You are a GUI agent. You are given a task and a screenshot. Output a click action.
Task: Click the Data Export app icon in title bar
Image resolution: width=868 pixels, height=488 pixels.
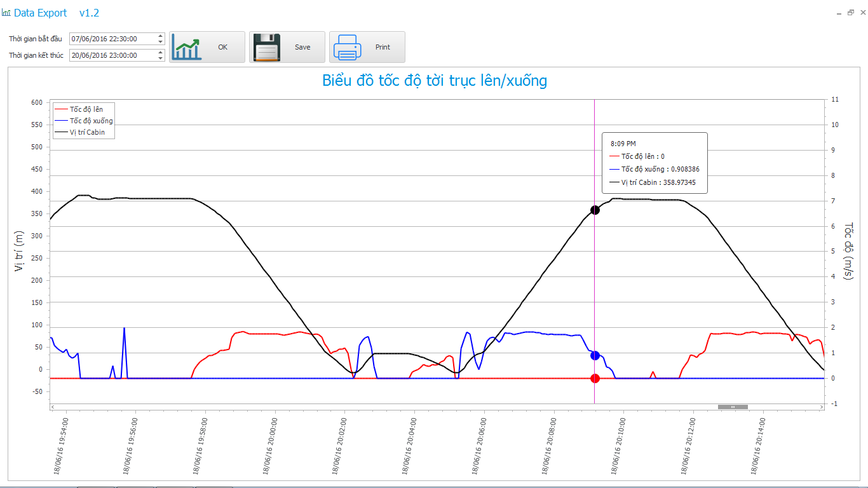(x=6, y=13)
